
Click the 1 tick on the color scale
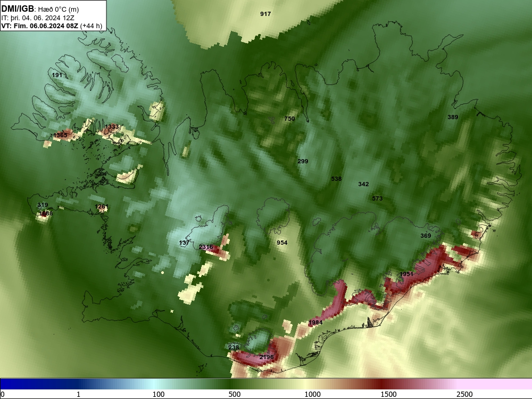click(78, 394)
